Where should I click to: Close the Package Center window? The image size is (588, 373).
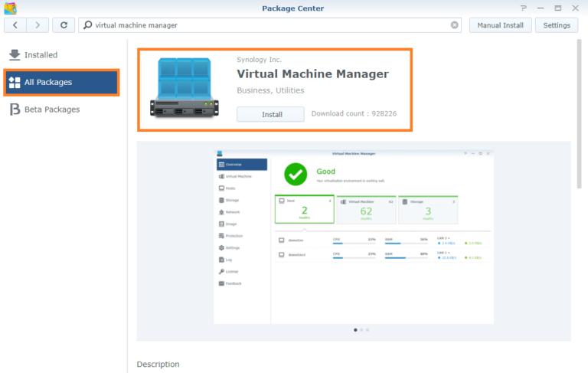click(x=575, y=8)
